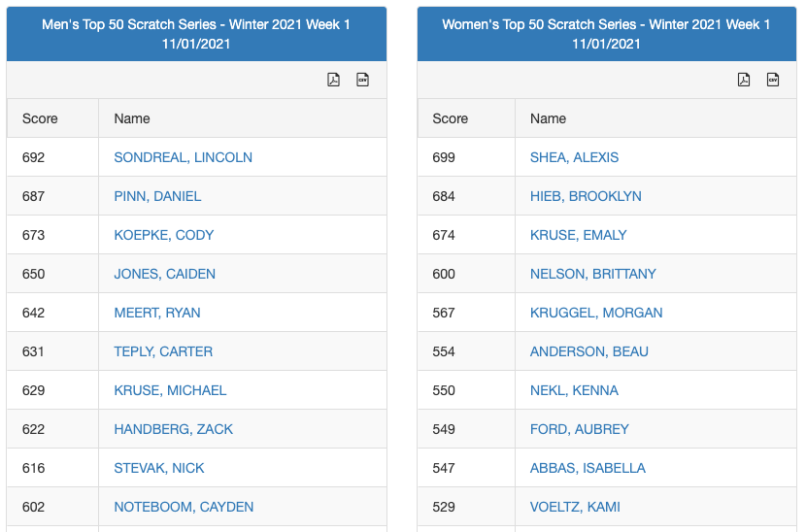Select the HIEB, BROOKLYN link

pyautogui.click(x=586, y=196)
